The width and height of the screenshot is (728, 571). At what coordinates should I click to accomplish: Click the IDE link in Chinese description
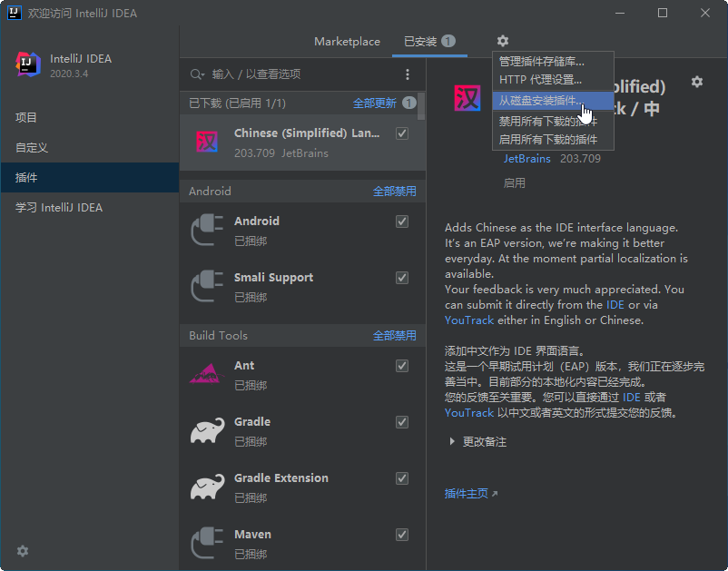point(631,398)
